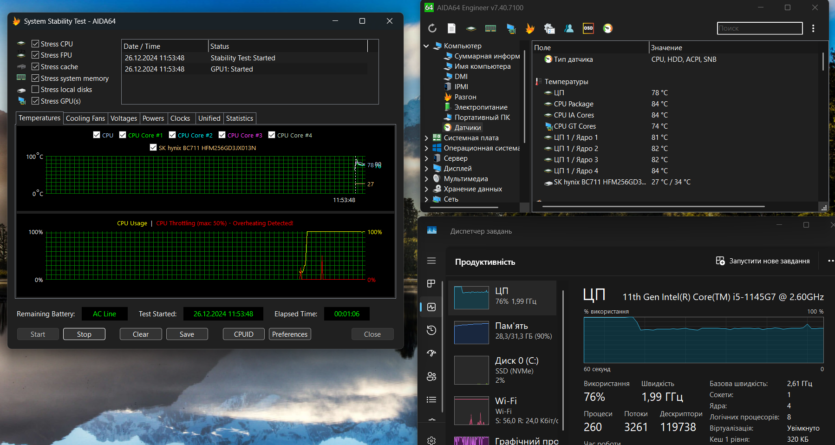Toggle the Stress system memory checkbox
This screenshot has width=835, height=445.
point(35,78)
